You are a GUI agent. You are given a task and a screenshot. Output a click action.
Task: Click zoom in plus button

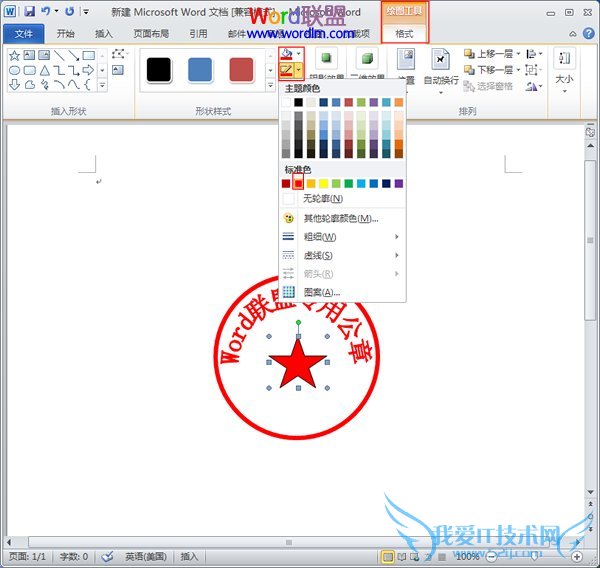tap(577, 557)
